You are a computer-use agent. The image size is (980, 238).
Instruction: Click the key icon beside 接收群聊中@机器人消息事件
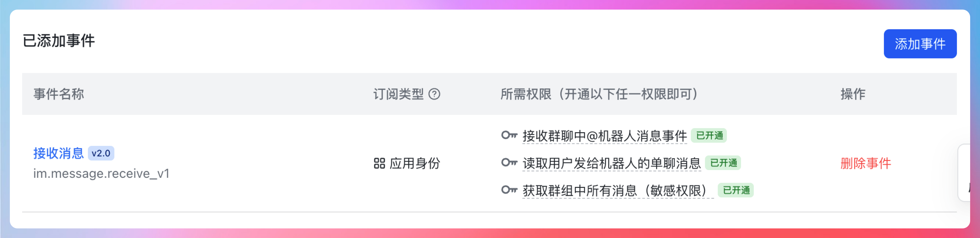click(x=509, y=135)
